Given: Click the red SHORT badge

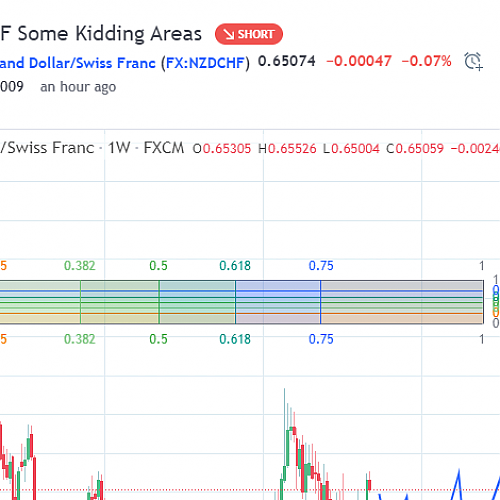Looking at the screenshot, I should point(249,34).
